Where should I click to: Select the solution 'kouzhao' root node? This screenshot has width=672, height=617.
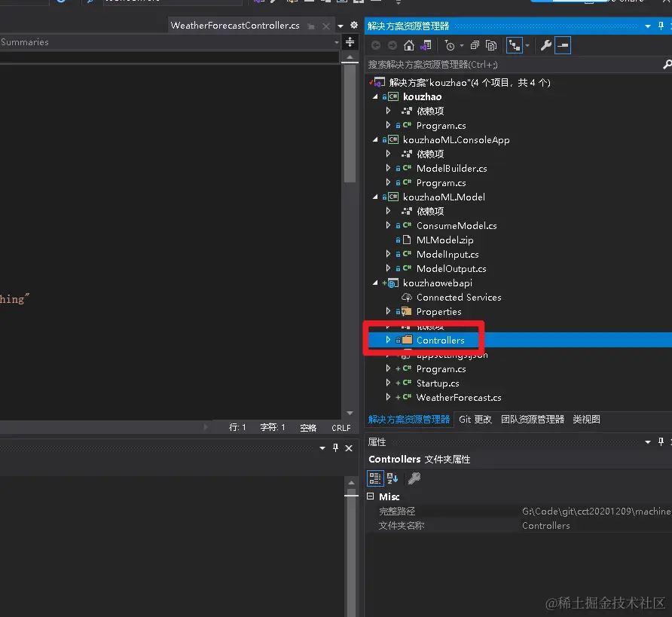click(x=469, y=82)
